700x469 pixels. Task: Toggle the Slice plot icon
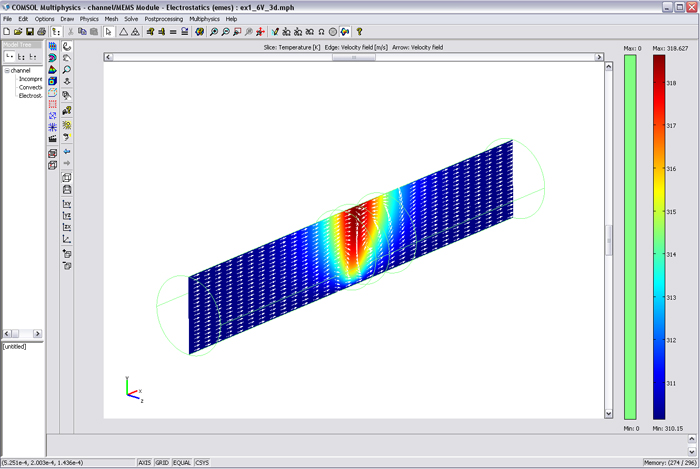(52, 46)
